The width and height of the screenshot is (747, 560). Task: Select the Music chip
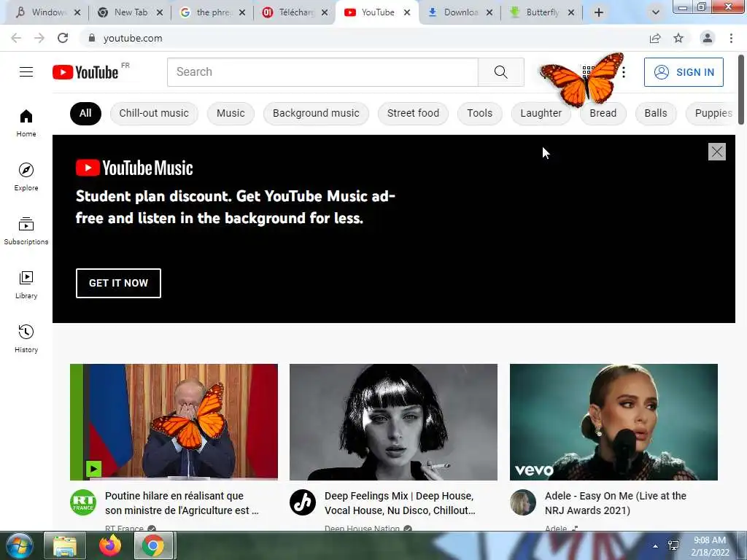231,113
